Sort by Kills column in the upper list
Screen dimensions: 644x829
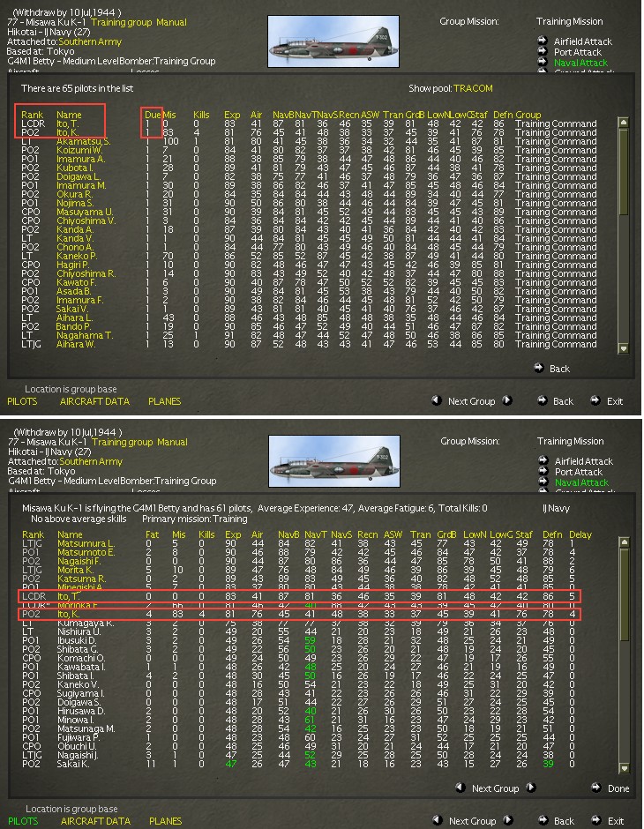pyautogui.click(x=201, y=115)
